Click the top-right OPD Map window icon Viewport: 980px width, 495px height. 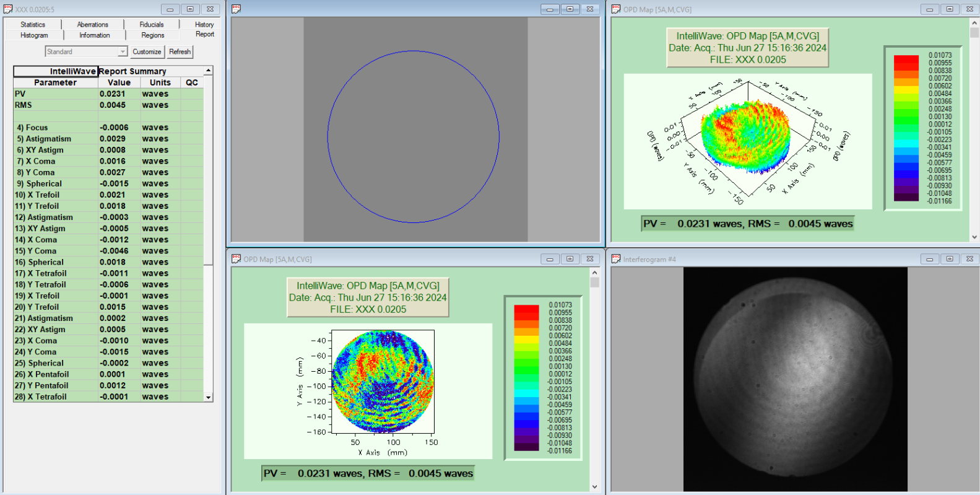(x=616, y=9)
